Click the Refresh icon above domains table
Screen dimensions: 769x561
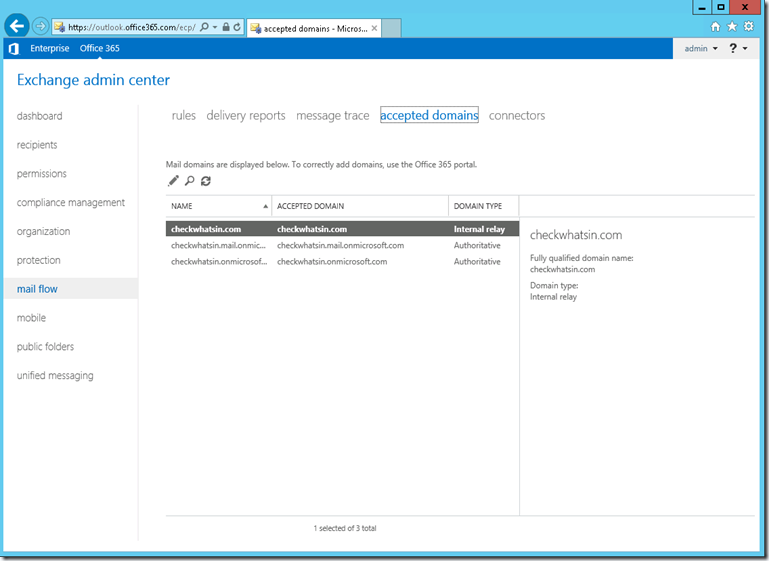tap(205, 181)
